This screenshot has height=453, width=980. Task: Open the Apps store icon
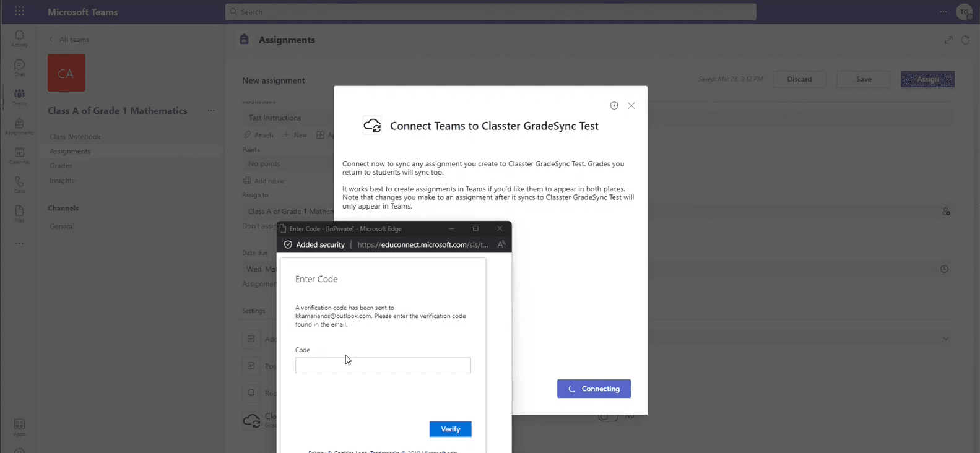point(19,426)
